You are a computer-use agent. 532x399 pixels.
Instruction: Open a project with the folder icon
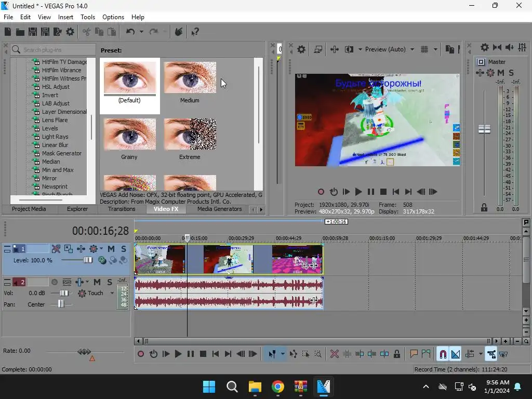click(20, 32)
